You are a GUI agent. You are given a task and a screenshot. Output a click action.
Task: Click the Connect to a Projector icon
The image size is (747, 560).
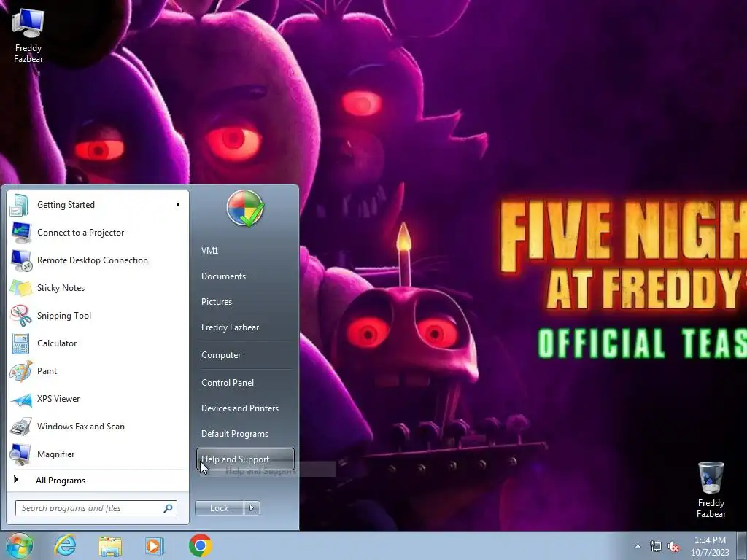coord(20,233)
